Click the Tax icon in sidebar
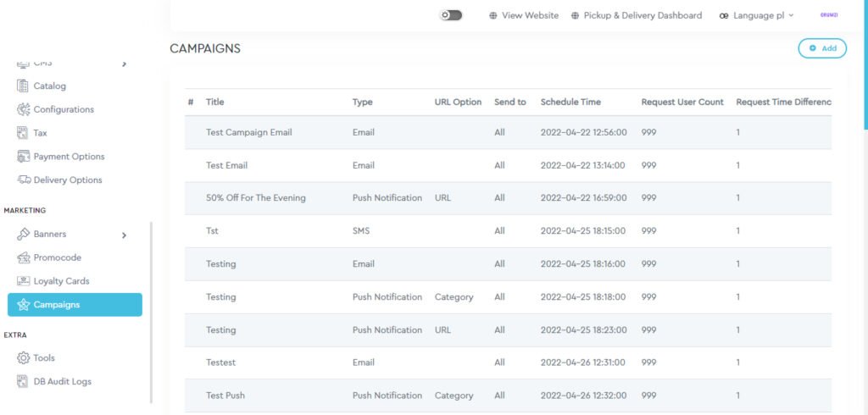Screen dimensions: 868x415 [23, 133]
